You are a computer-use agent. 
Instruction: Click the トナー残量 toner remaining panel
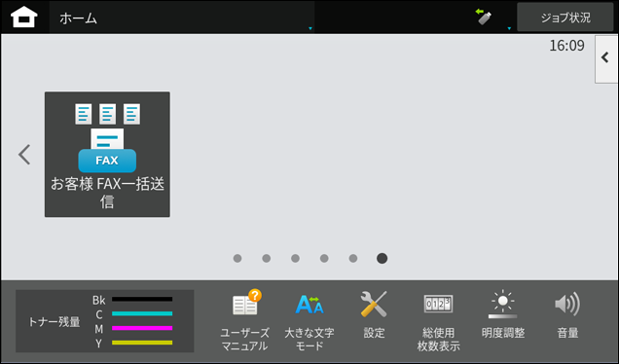104,321
